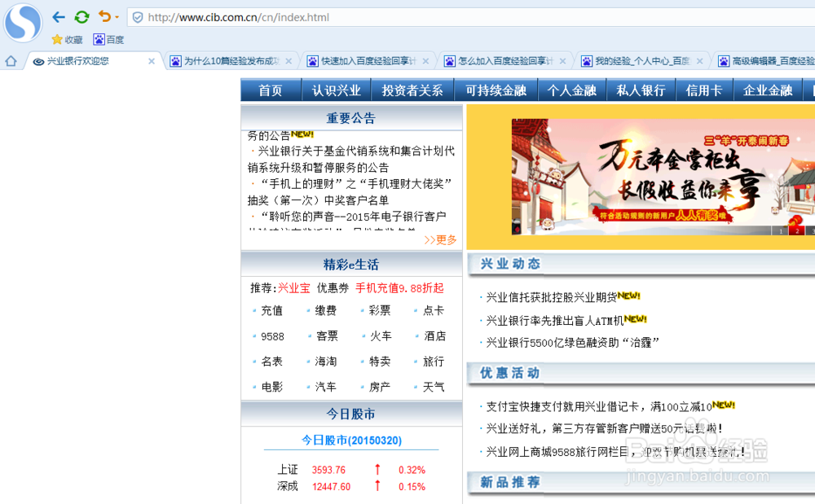
Task: Open the 充值 service link
Action: [272, 310]
